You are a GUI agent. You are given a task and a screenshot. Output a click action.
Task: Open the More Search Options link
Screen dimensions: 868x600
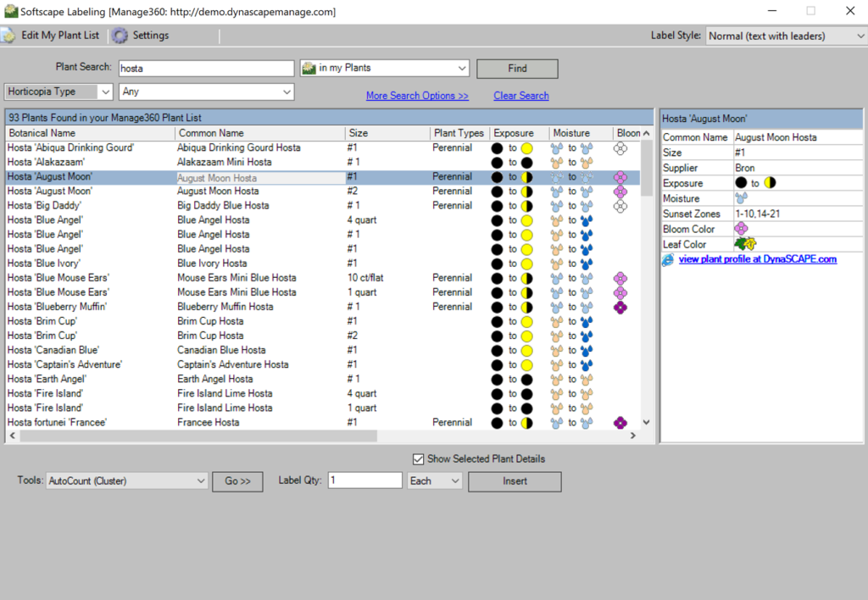[417, 96]
